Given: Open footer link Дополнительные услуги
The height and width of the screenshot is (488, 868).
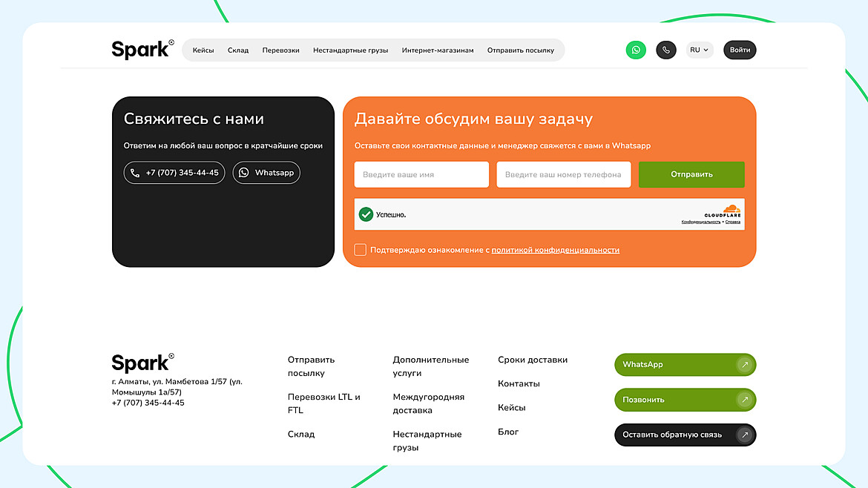Looking at the screenshot, I should (431, 366).
